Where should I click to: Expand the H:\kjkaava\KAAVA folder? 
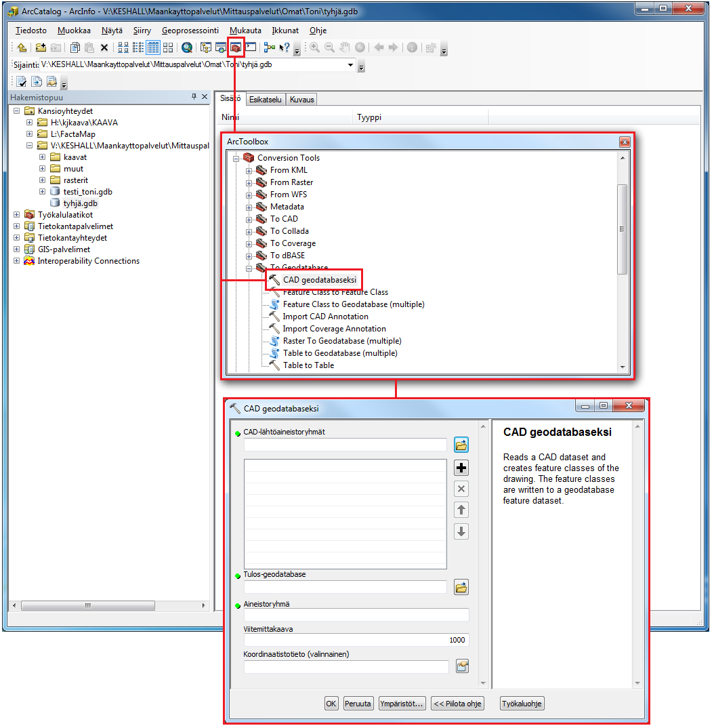(x=29, y=123)
